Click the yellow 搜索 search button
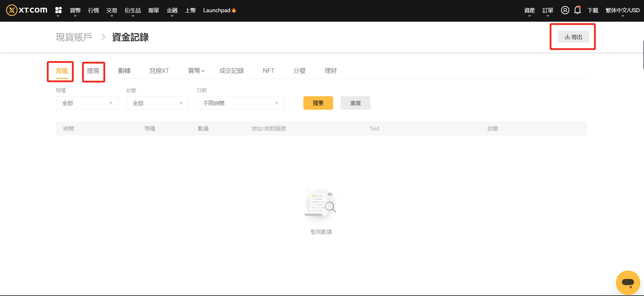The width and height of the screenshot is (644, 296). point(318,103)
